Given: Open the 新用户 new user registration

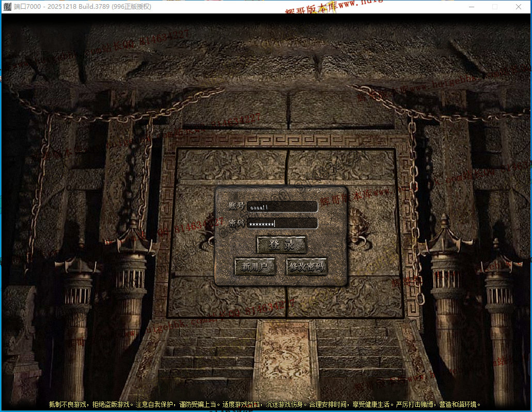Looking at the screenshot, I should click(255, 267).
